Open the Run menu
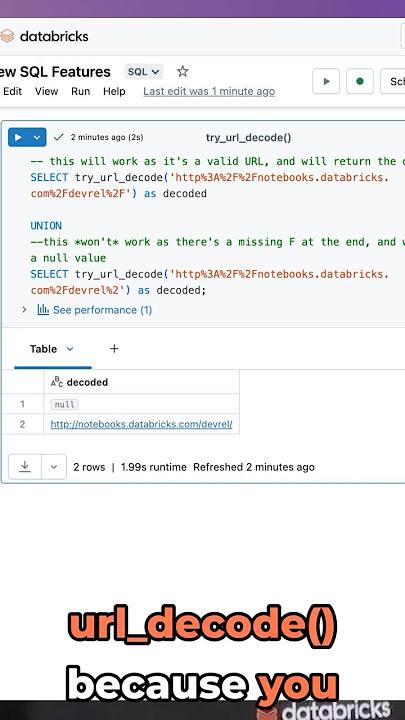 tap(80, 91)
